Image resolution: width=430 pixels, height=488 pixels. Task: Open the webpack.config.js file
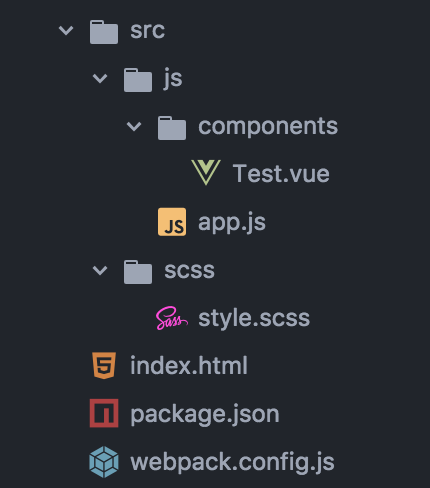(x=232, y=463)
